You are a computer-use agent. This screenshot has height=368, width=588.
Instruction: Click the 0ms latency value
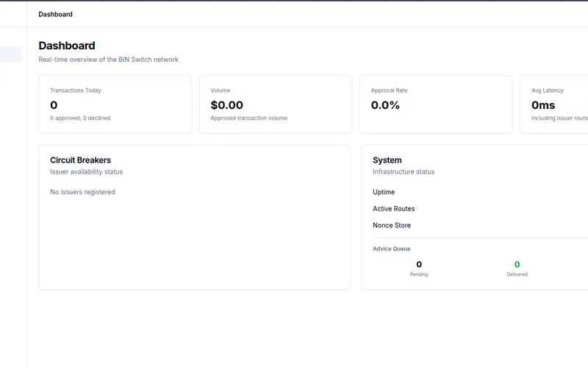[543, 105]
